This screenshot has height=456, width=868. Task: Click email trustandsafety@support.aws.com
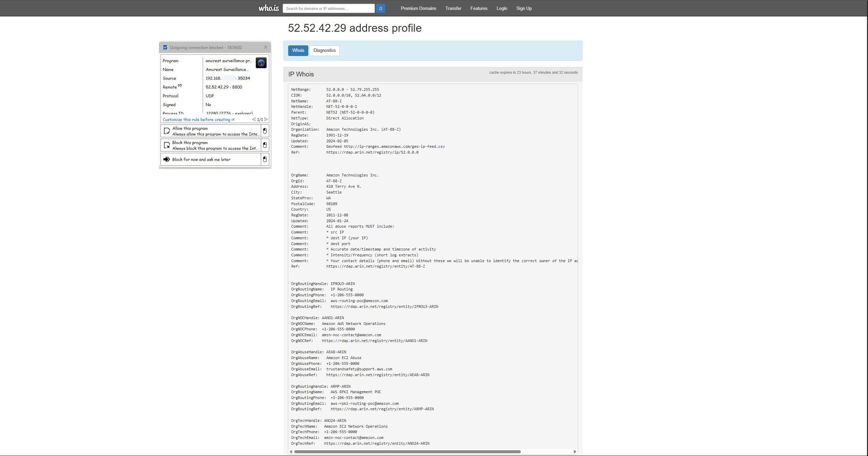click(x=359, y=369)
